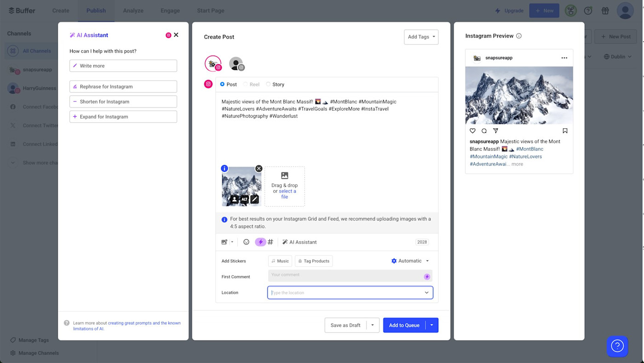Click Shorten for Instagram
The height and width of the screenshot is (363, 644).
(123, 102)
